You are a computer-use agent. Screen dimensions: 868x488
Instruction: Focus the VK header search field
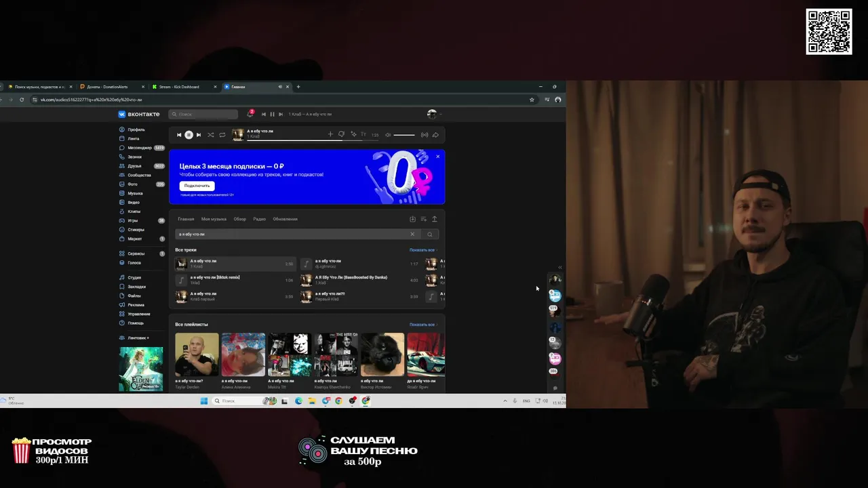point(203,114)
